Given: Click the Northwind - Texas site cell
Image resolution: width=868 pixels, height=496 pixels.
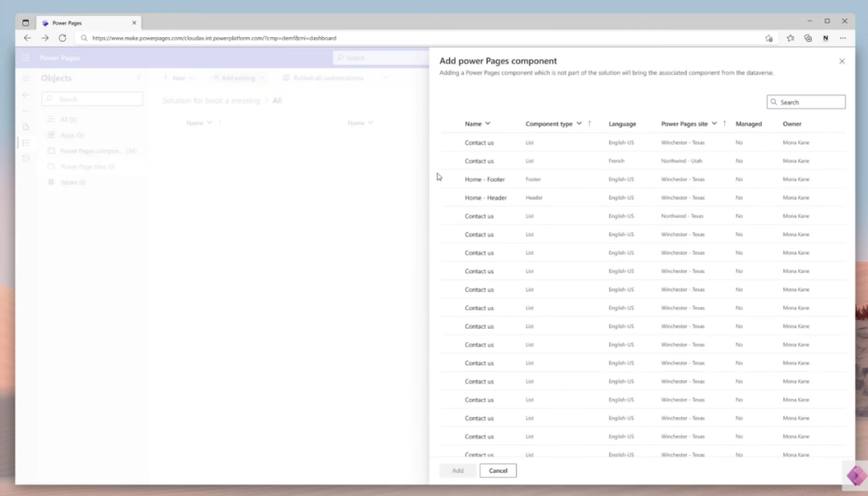Looking at the screenshot, I should click(682, 216).
